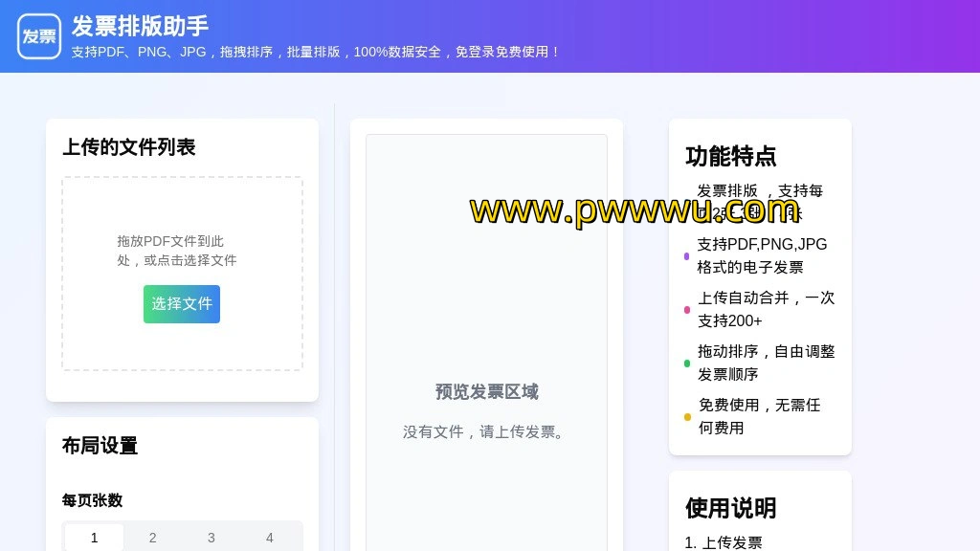Click the header subtitle about 支持PDF、PNG、JPG
The width and height of the screenshot is (980, 551).
[316, 52]
